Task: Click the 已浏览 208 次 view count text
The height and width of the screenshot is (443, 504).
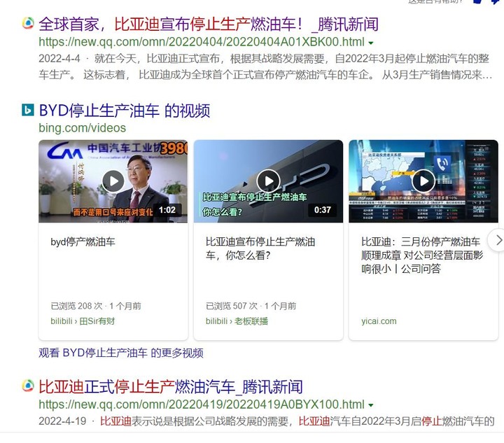Action: pos(76,306)
